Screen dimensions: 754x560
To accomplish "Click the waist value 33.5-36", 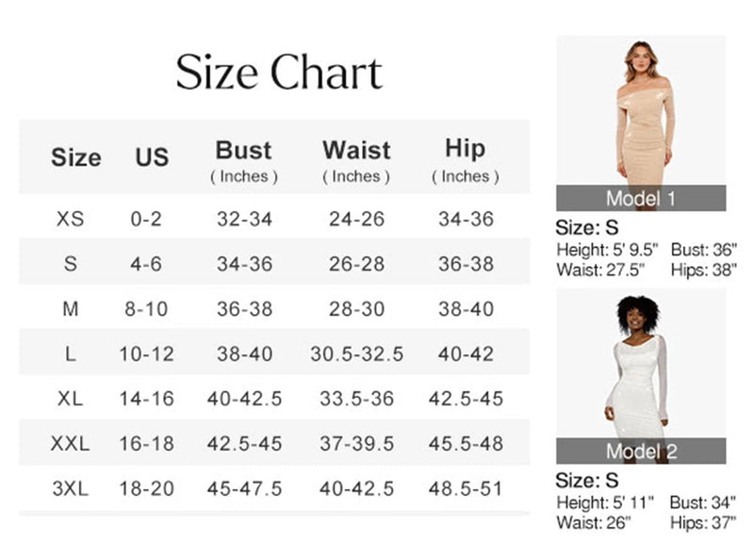I will pos(356,399).
